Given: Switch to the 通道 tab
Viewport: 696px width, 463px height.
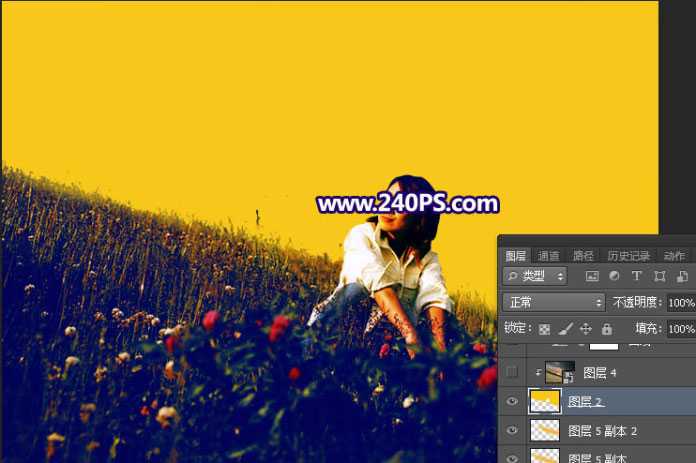Looking at the screenshot, I should coord(548,256).
